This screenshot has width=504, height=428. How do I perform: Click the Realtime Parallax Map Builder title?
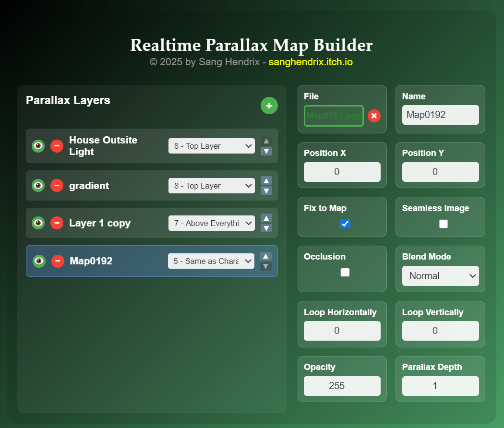coord(252,45)
